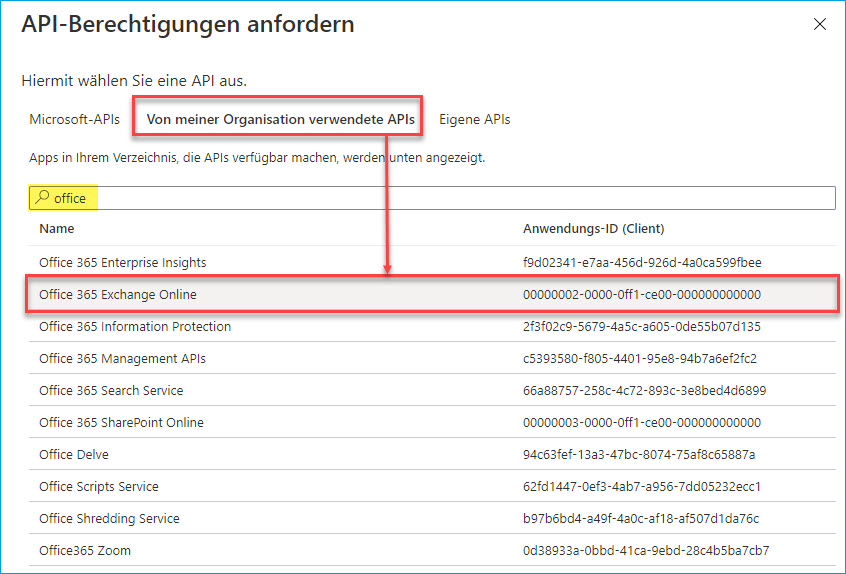This screenshot has height=574, width=846.
Task: Click ID 00000002-0000-0ff1-ce00-000000000000
Action: pyautogui.click(x=642, y=295)
